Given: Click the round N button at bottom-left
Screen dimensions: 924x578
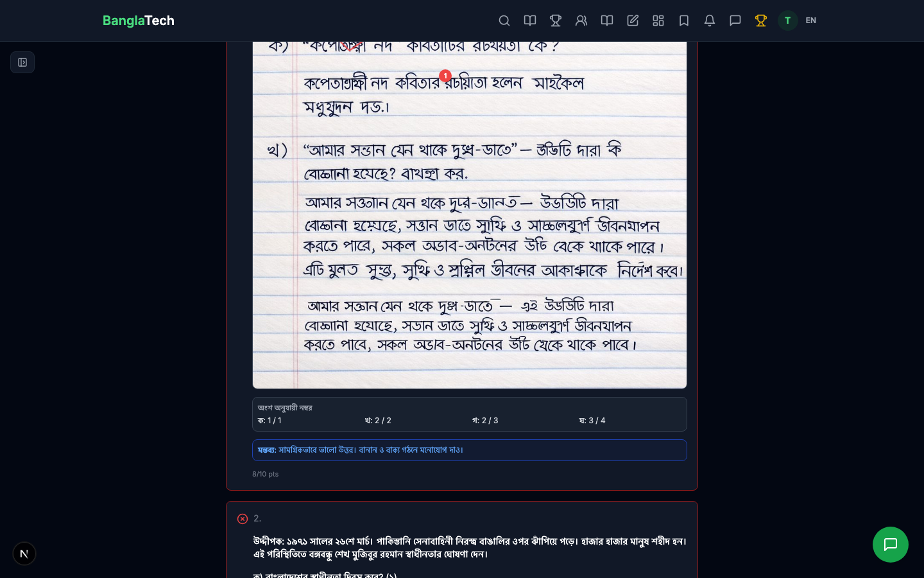Looking at the screenshot, I should click(24, 554).
